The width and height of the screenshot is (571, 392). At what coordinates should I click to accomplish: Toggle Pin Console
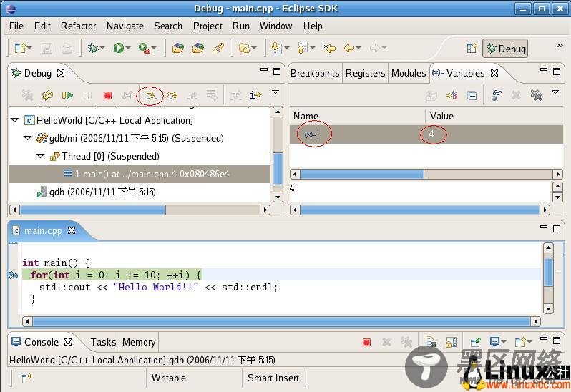475,342
